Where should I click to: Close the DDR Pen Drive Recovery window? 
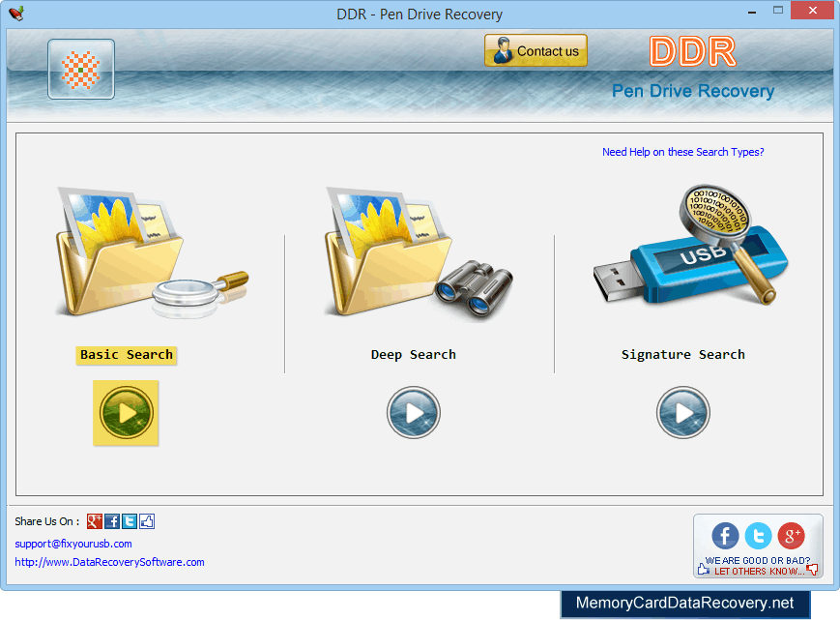[812, 11]
